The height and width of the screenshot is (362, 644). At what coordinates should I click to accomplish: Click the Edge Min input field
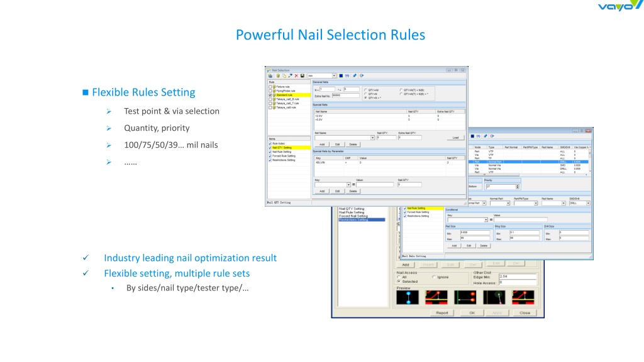point(518,277)
